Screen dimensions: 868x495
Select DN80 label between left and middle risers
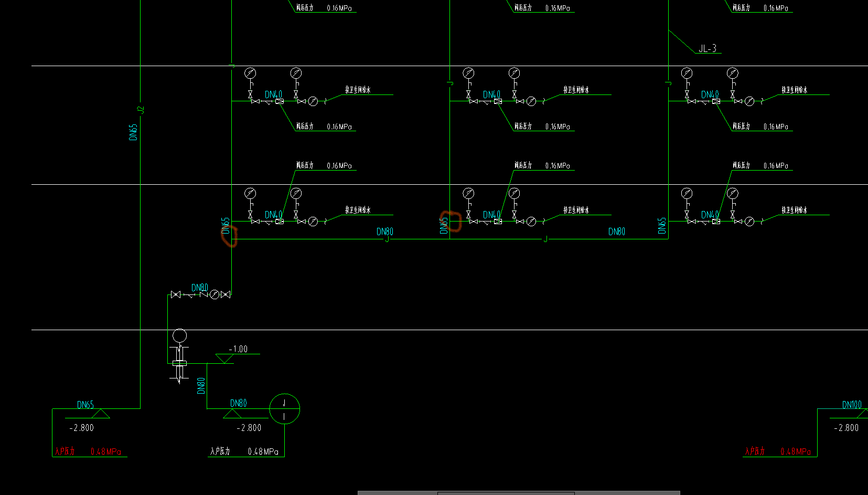pos(385,231)
